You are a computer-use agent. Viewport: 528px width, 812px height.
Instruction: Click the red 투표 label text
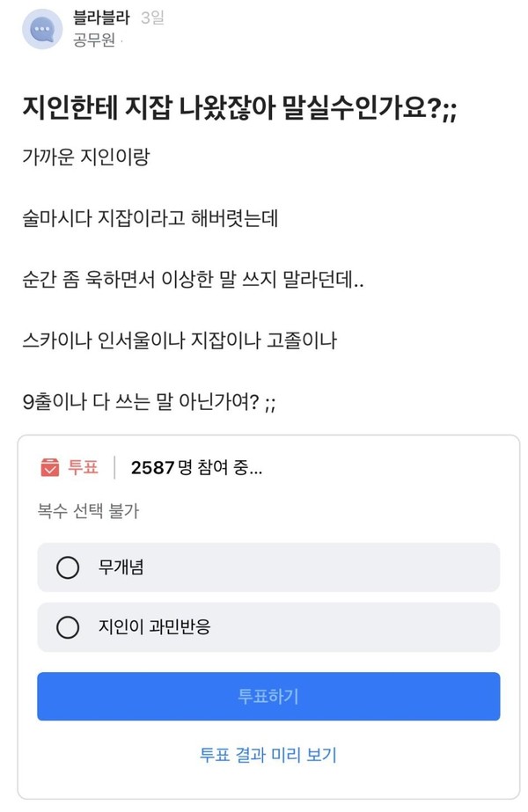click(x=83, y=467)
